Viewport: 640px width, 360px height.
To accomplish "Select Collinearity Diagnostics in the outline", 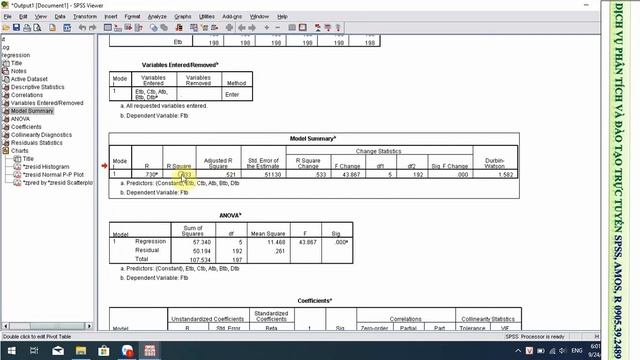I will pos(41,135).
